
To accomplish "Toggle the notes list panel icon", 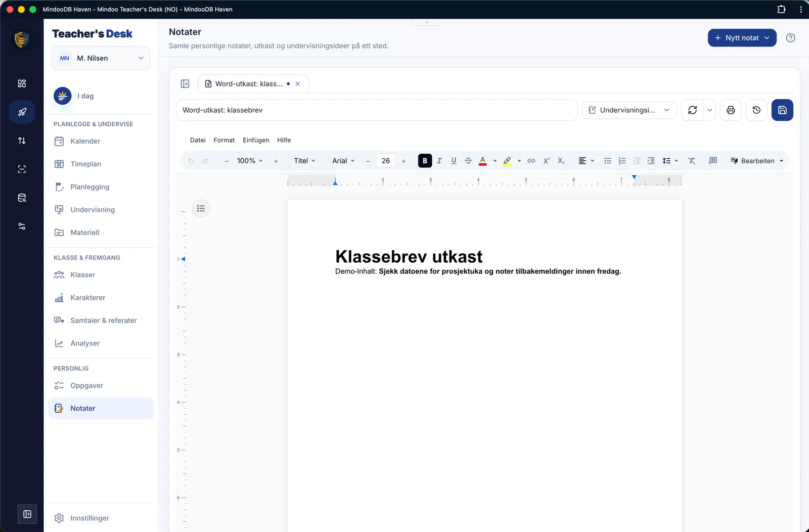I will pos(185,84).
